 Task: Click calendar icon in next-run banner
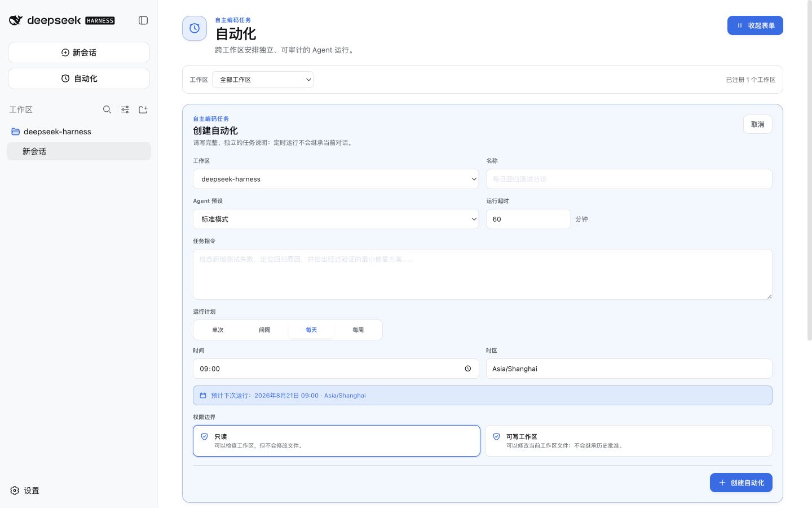tap(203, 396)
